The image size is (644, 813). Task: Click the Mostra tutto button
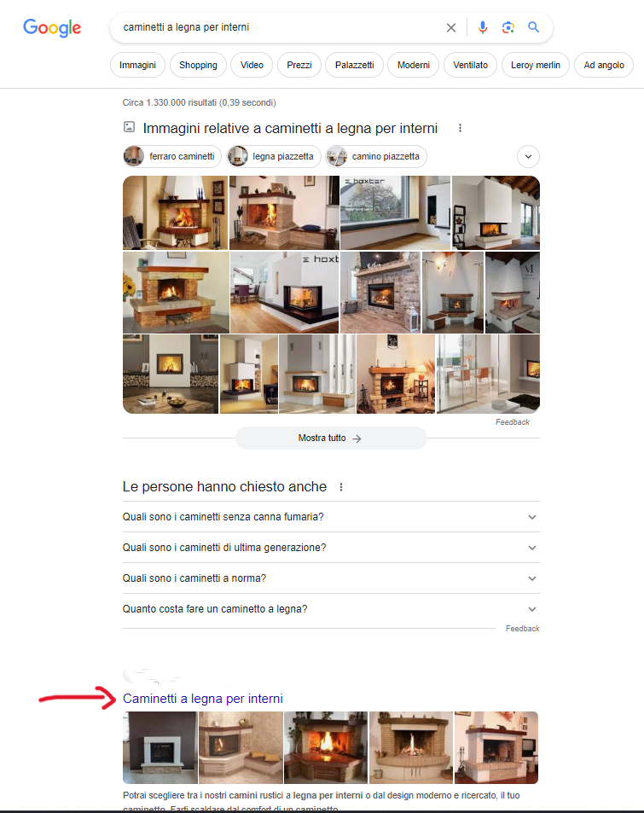(x=331, y=438)
